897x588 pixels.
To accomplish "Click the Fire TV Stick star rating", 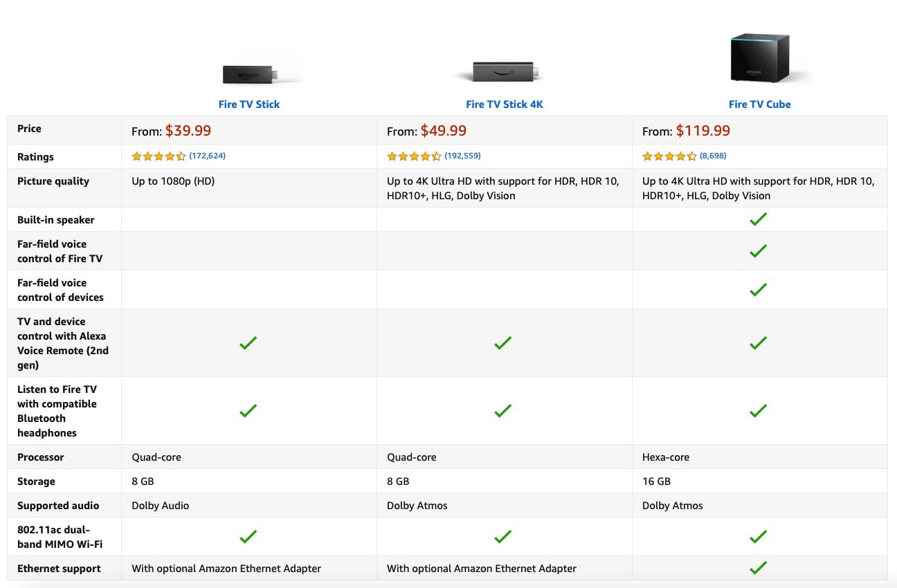I will click(158, 156).
